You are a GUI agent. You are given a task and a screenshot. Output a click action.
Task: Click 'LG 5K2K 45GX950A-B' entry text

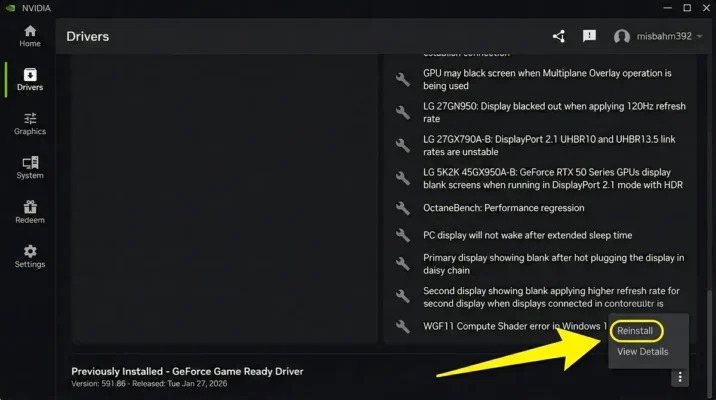(x=553, y=179)
